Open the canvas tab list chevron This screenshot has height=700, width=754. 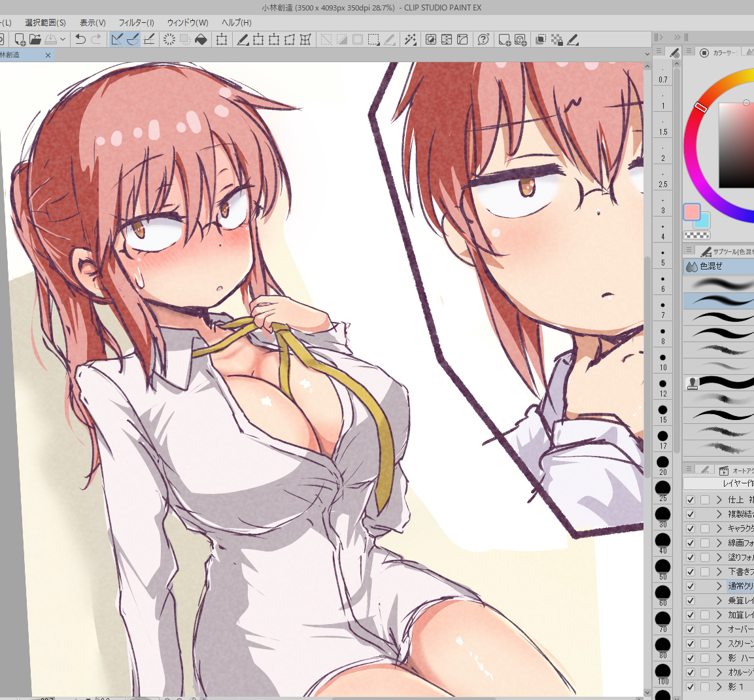pos(647,54)
